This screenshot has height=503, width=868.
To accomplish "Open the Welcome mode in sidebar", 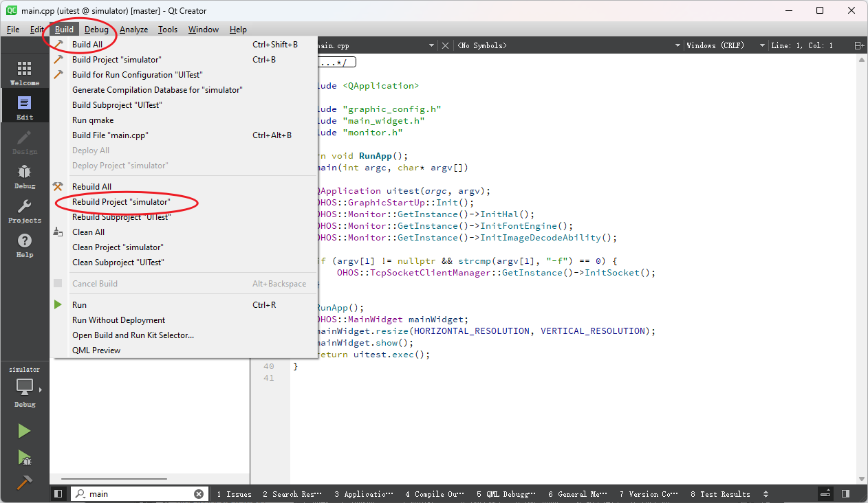I will point(24,73).
